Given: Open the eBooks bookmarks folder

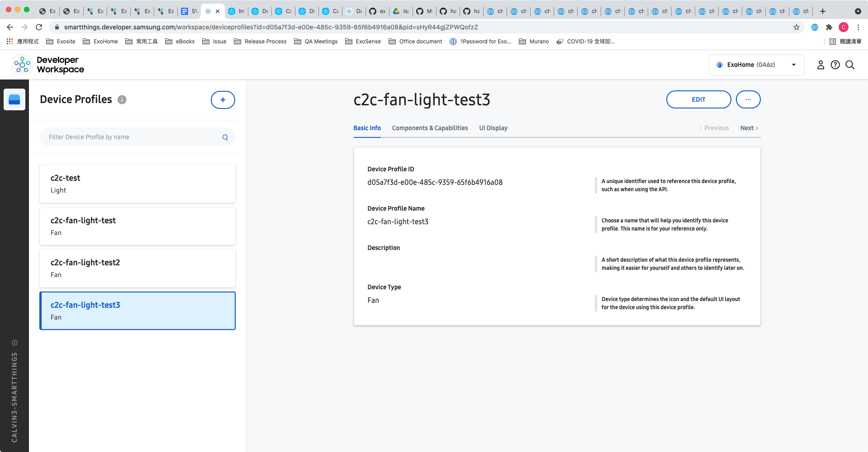Looking at the screenshot, I should 180,42.
